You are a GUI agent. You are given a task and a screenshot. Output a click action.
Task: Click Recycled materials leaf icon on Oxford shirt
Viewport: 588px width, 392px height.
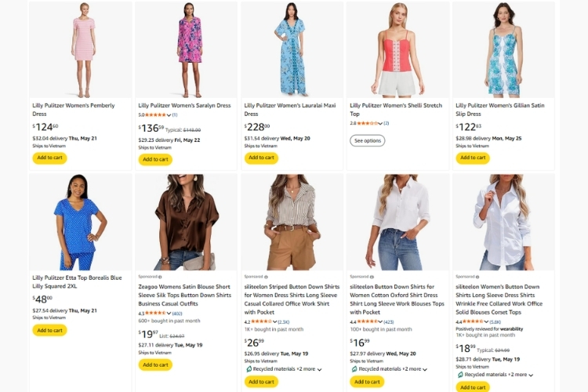click(355, 368)
